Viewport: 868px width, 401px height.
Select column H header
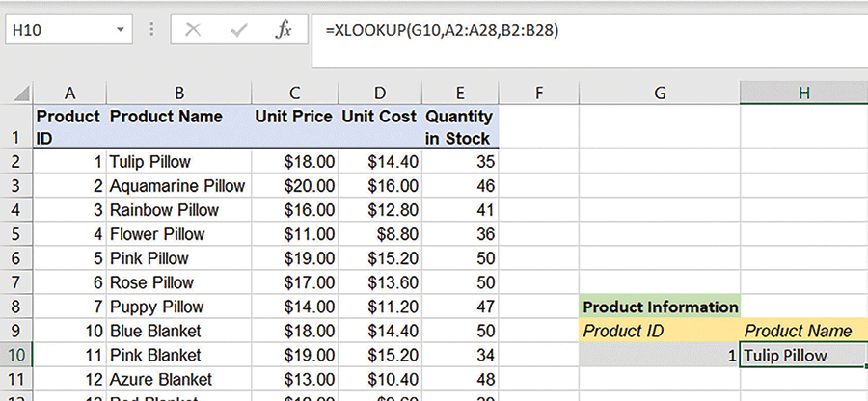[x=803, y=93]
